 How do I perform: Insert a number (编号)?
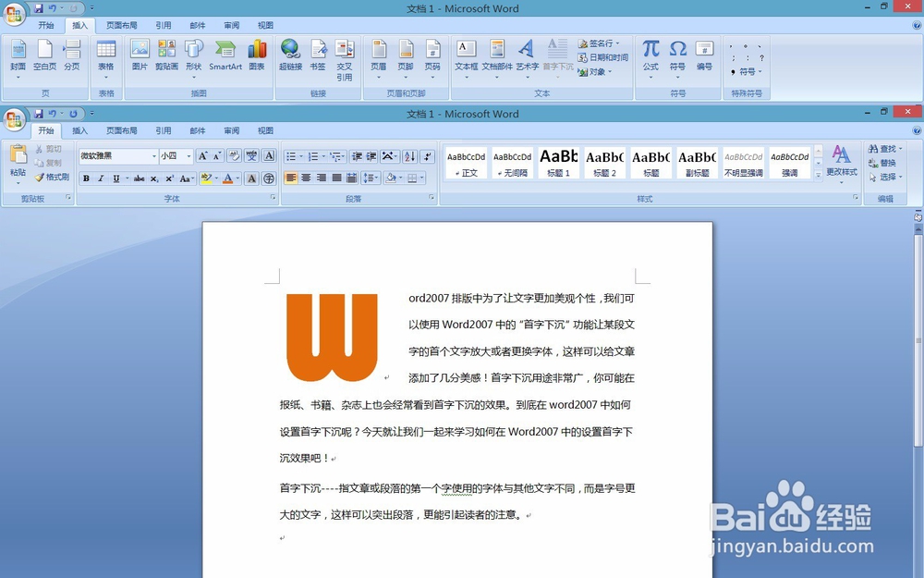pyautogui.click(x=704, y=55)
